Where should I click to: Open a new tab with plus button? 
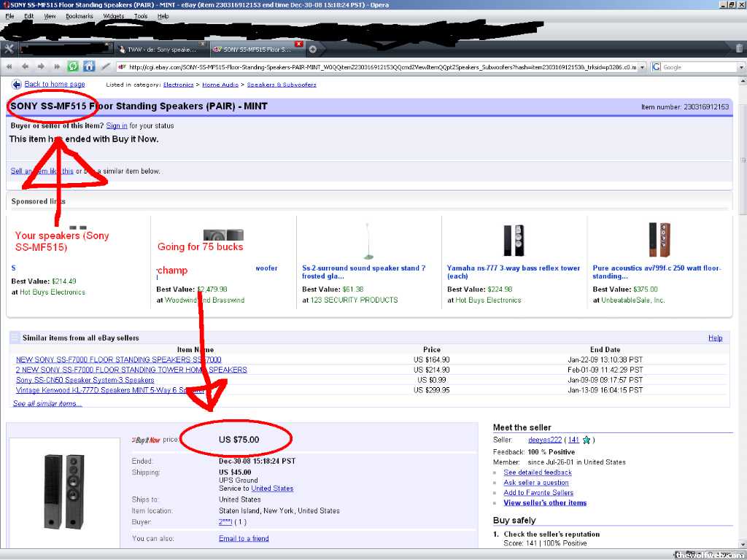click(x=313, y=50)
